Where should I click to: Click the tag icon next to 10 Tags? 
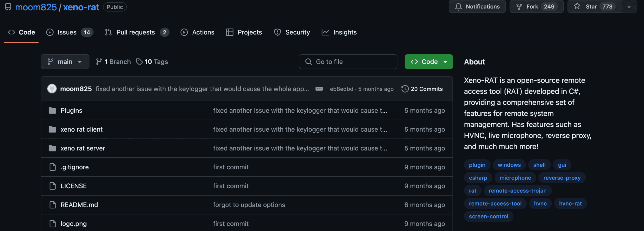pos(139,62)
